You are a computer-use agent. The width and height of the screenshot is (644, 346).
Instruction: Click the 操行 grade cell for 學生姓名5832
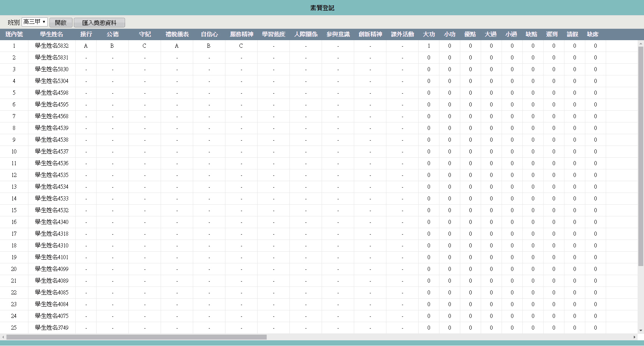[x=86, y=46]
